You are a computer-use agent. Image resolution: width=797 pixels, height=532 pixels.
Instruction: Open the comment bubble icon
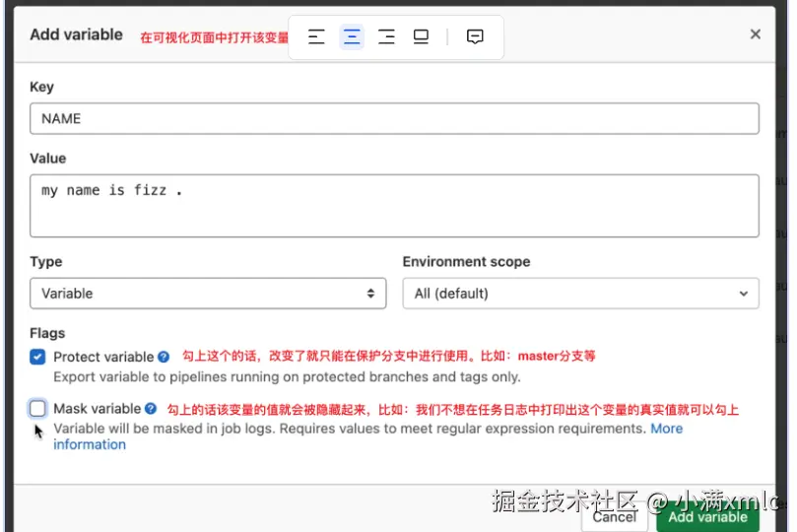click(x=475, y=36)
